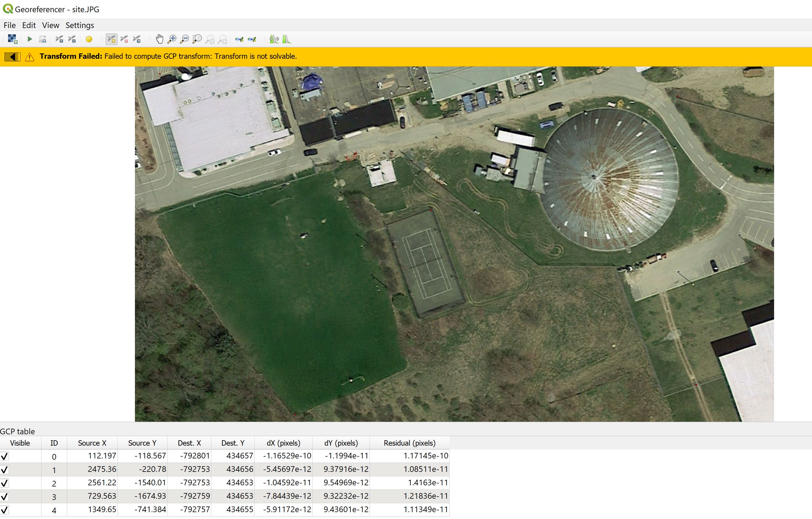
Task: Uncheck visibility for GCP ID 0
Action: (4, 456)
